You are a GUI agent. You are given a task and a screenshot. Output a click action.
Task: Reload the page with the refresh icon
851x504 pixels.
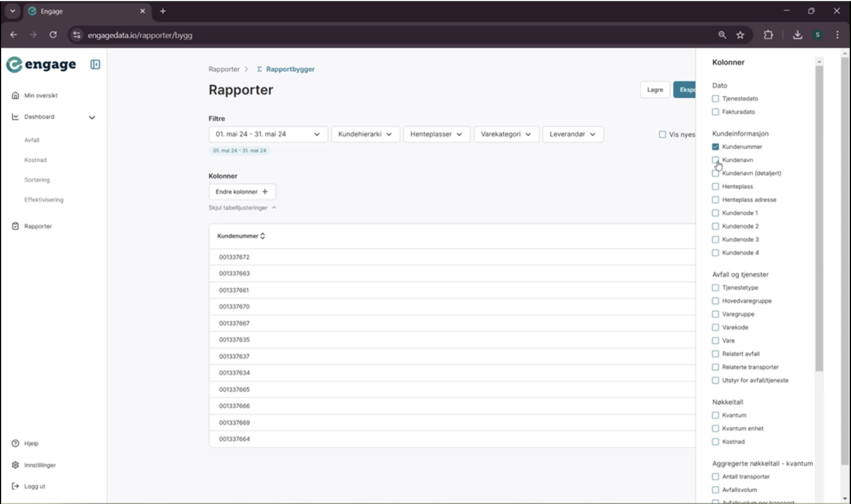pos(53,35)
